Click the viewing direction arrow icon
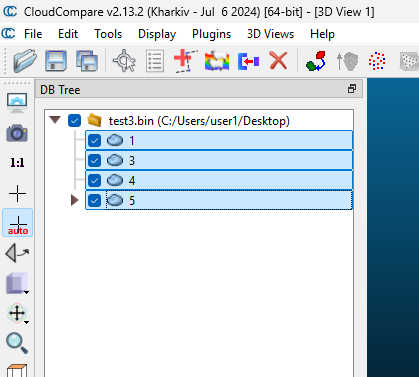The width and height of the screenshot is (419, 377). coord(17,253)
